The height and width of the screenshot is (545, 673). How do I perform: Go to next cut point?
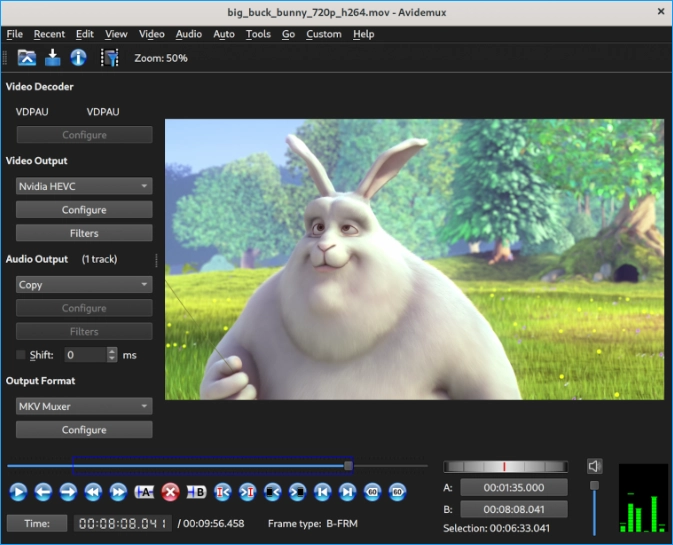coord(247,492)
